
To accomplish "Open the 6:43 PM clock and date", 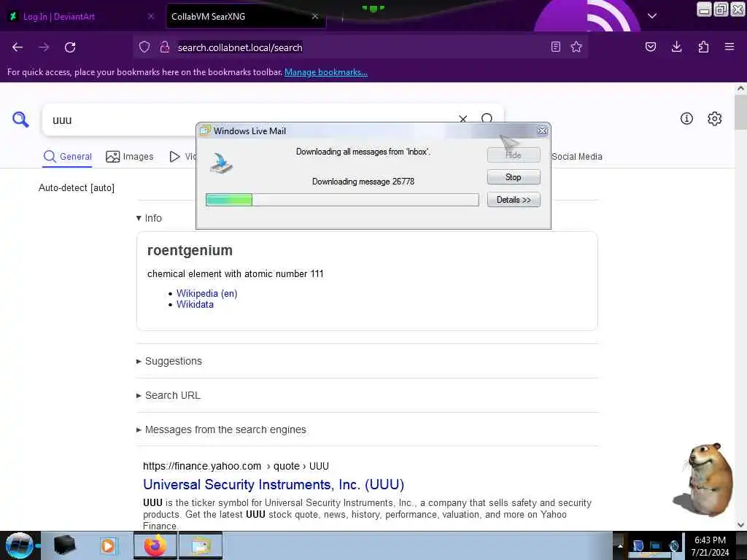I will tap(710, 546).
